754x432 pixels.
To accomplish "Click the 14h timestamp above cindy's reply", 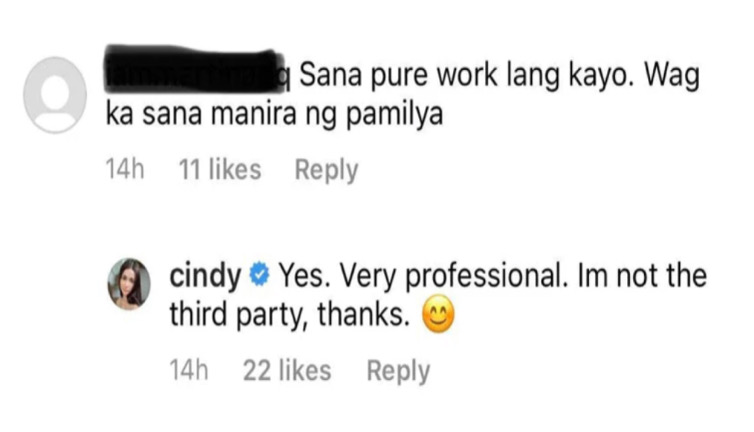I will (x=125, y=170).
